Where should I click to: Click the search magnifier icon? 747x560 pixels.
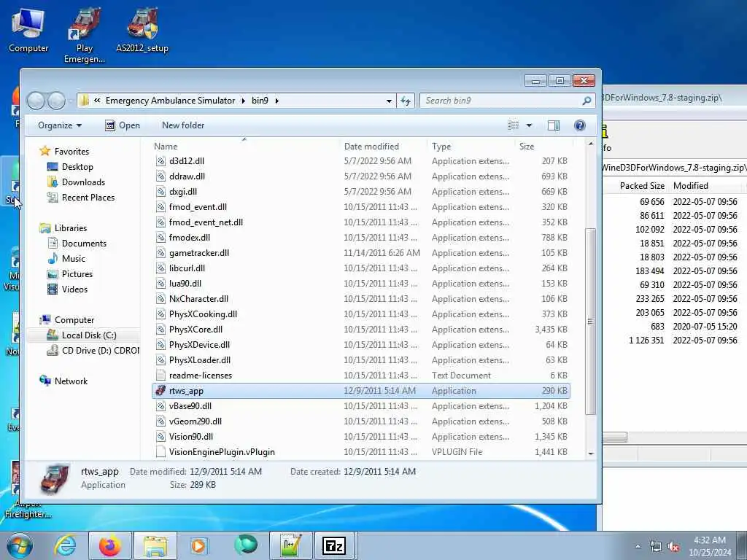point(587,101)
